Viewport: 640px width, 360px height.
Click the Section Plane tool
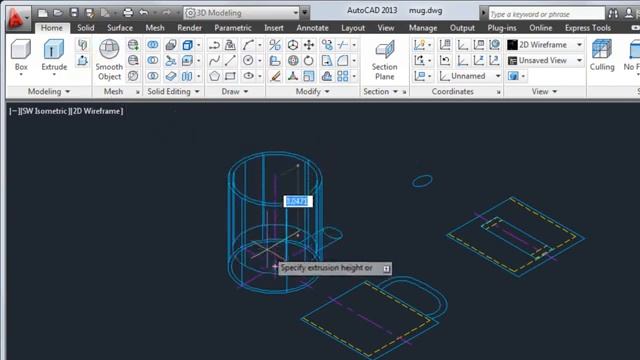tap(384, 60)
